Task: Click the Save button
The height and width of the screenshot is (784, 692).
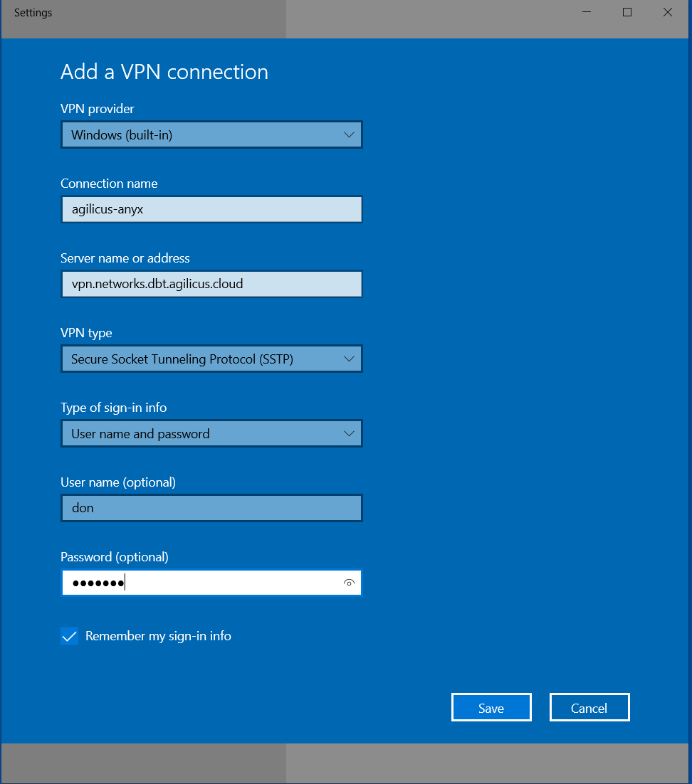Action: click(x=491, y=708)
